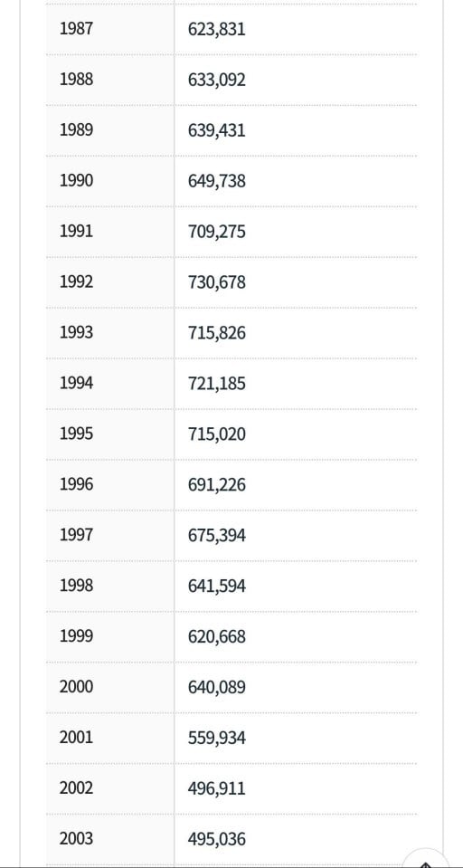The width and height of the screenshot is (463, 868).
Task: Click the 1992 peak value 730,678
Action: pyautogui.click(x=216, y=282)
